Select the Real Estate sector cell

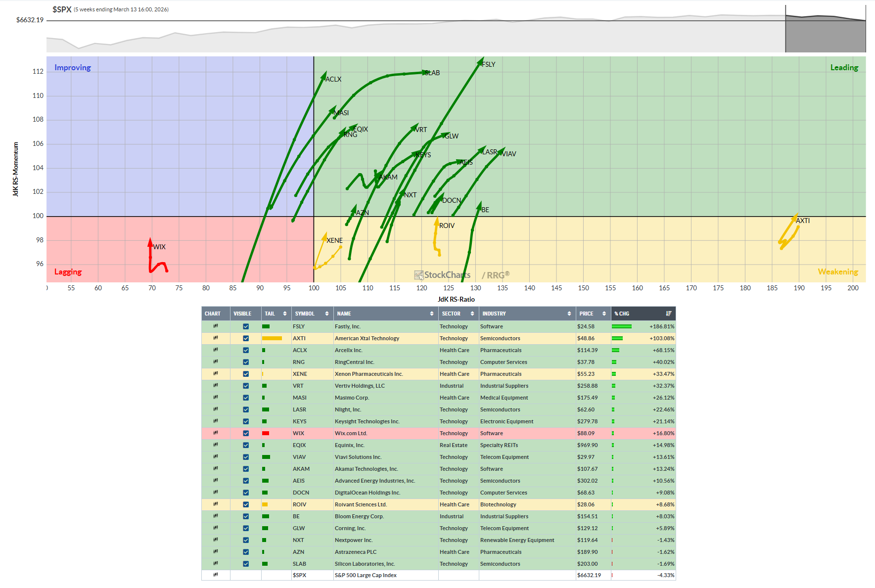(x=458, y=445)
